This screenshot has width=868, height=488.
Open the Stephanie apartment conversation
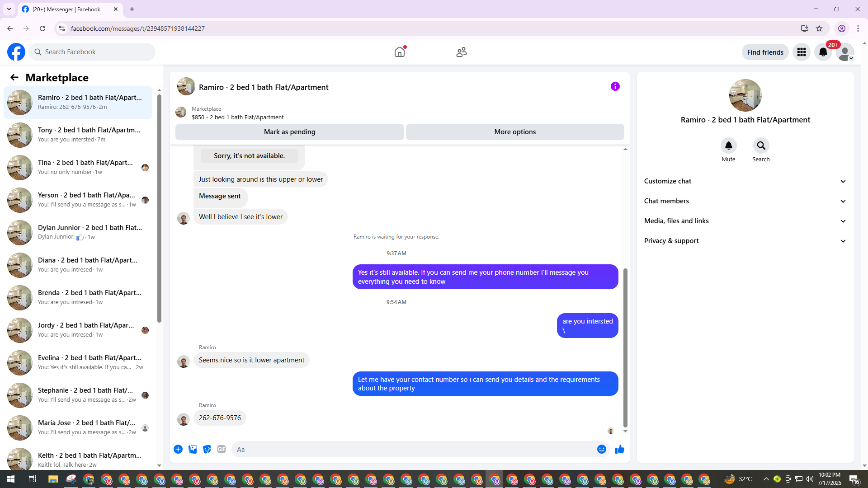tap(78, 395)
